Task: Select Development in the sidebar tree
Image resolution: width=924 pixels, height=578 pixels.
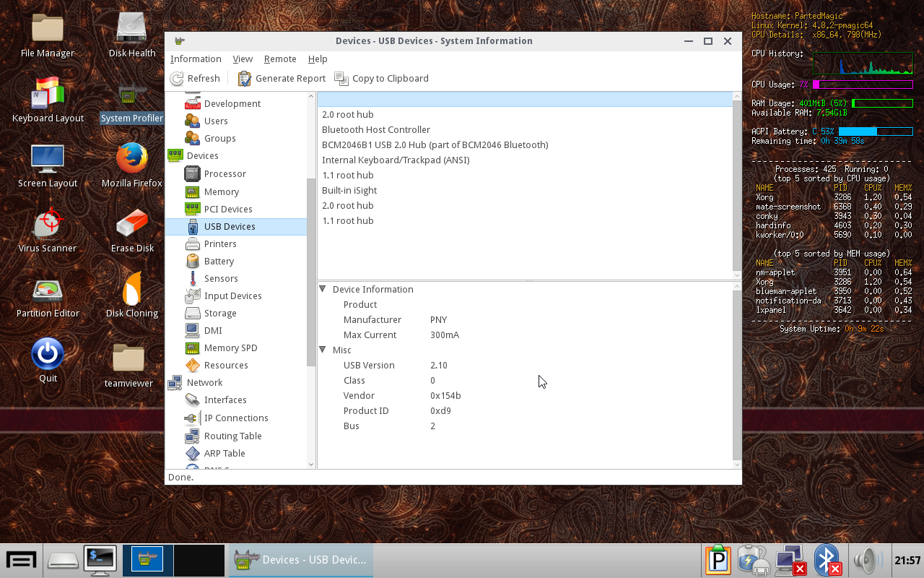Action: (232, 103)
